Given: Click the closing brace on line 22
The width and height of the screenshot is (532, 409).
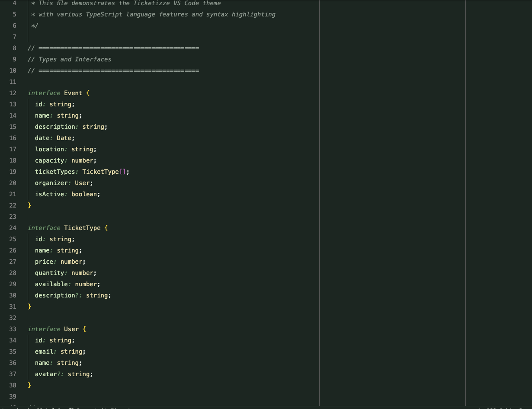Looking at the screenshot, I should point(29,205).
